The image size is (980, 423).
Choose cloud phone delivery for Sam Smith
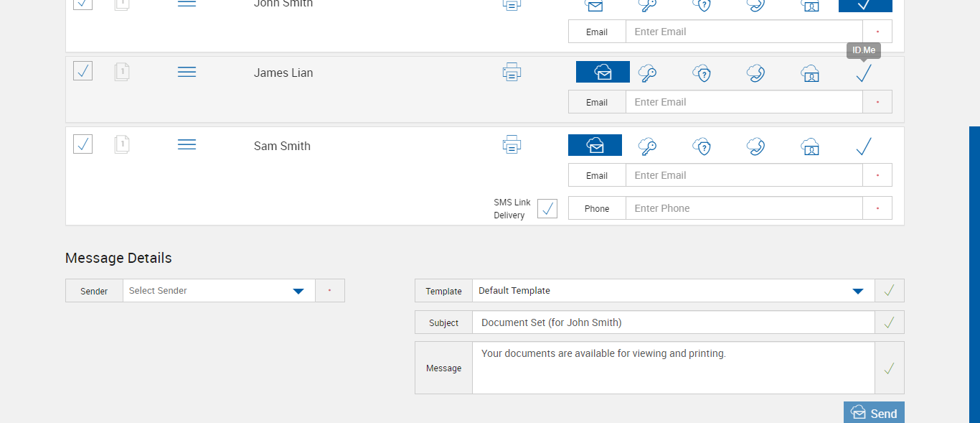[755, 146]
